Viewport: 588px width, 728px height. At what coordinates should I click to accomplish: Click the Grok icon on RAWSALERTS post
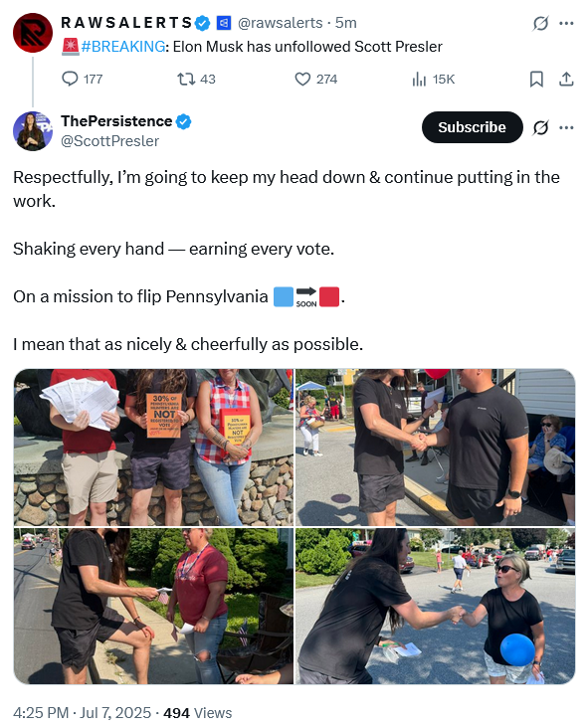[540, 23]
